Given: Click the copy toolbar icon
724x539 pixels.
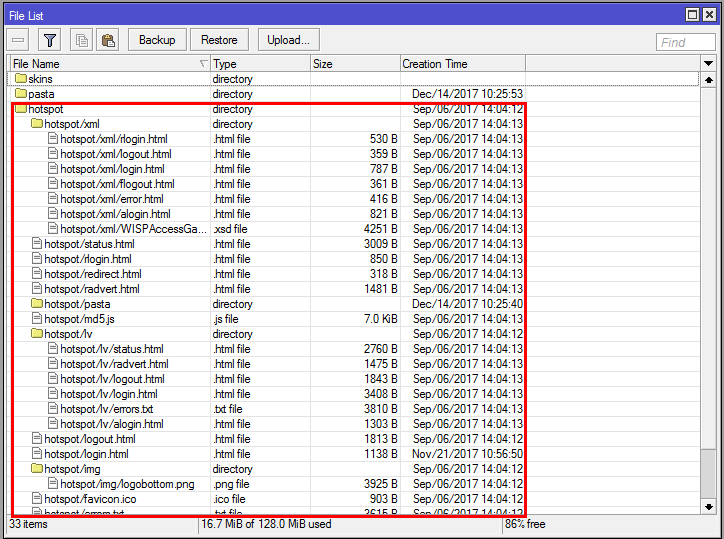Looking at the screenshot, I should pyautogui.click(x=81, y=40).
